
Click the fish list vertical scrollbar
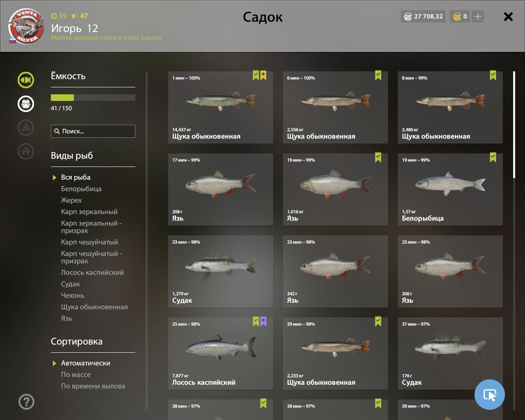tap(514, 125)
